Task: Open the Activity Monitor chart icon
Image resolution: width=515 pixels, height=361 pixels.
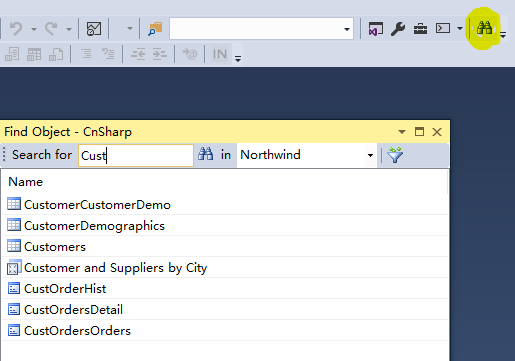Action: [94, 29]
